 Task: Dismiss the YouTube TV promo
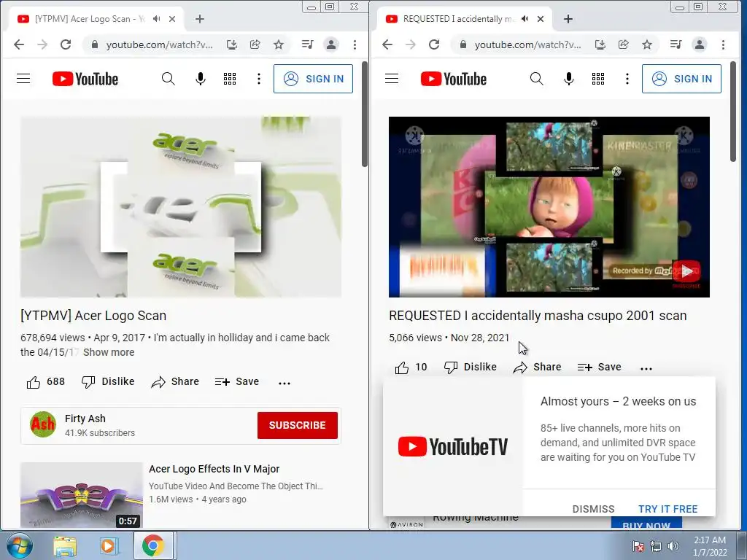[593, 508]
